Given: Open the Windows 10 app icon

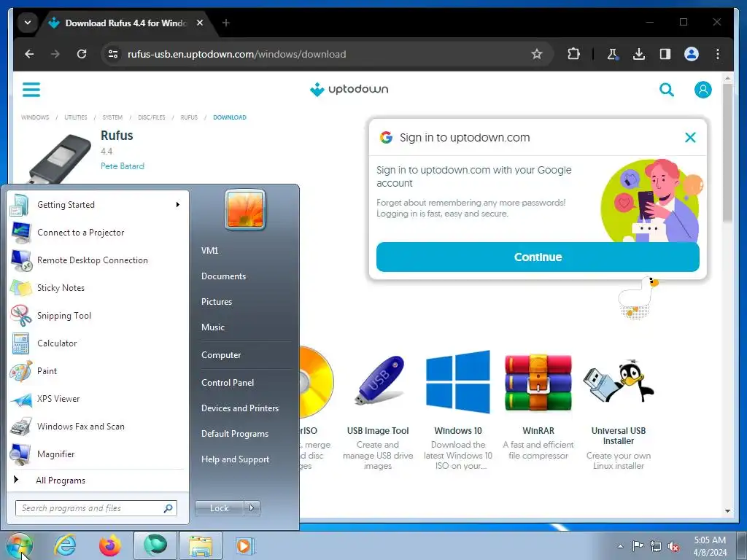Looking at the screenshot, I should click(x=458, y=381).
